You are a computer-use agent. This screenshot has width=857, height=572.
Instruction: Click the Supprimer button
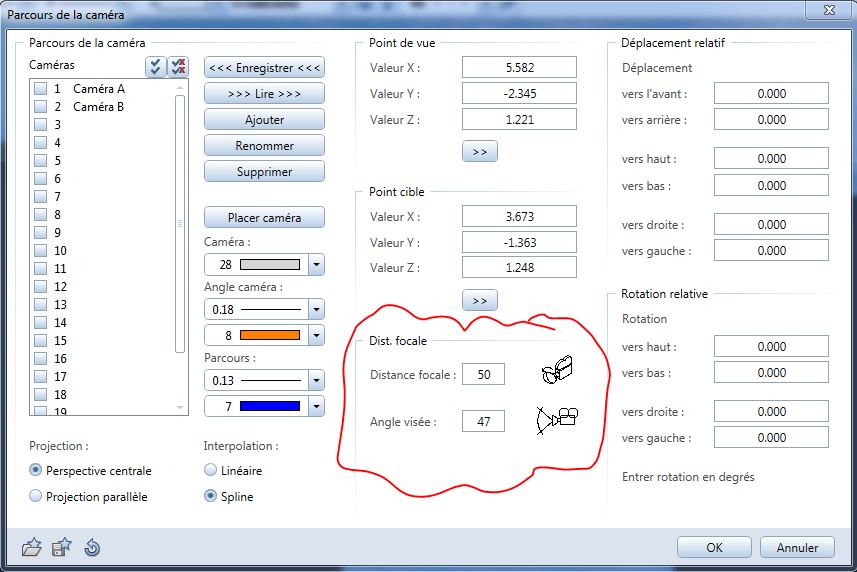[265, 172]
